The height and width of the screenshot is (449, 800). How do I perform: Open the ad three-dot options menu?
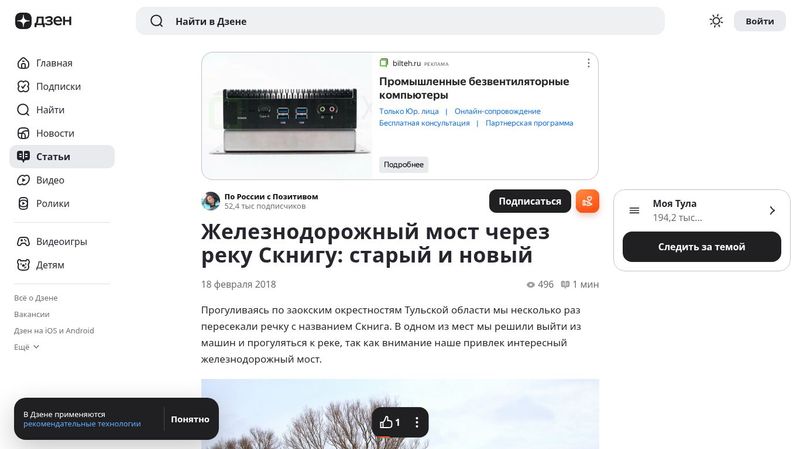pyautogui.click(x=588, y=63)
